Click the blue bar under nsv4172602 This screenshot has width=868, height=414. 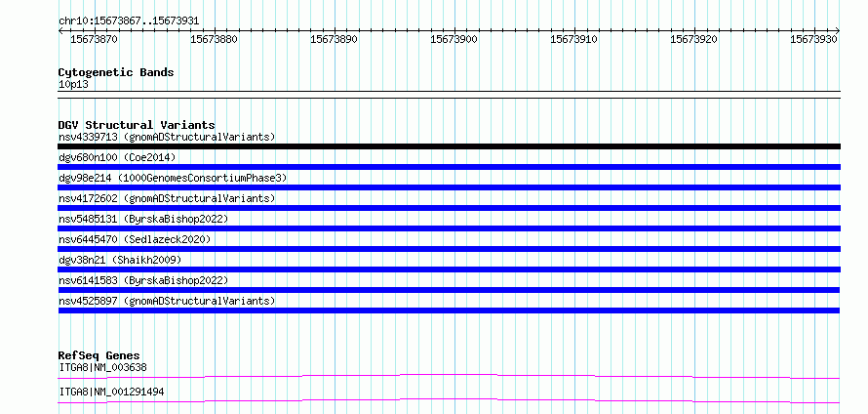pos(450,208)
